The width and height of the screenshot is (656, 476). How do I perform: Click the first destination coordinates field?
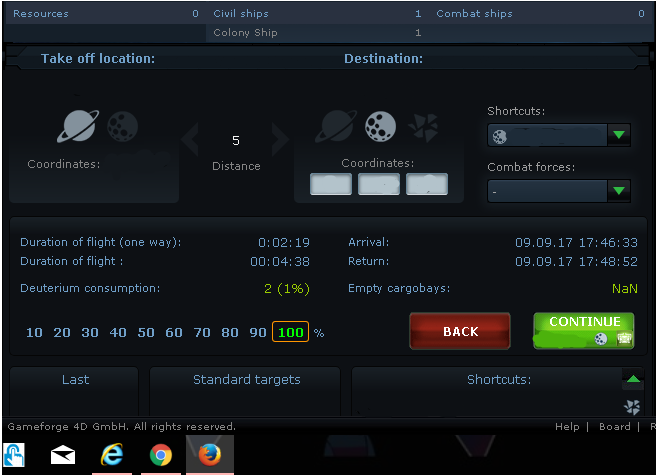[331, 184]
